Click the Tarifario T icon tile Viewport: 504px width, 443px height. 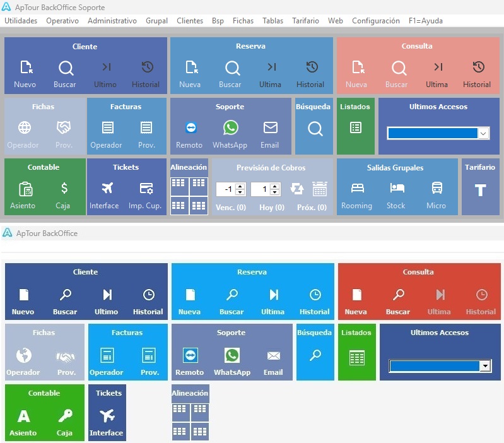tap(480, 191)
